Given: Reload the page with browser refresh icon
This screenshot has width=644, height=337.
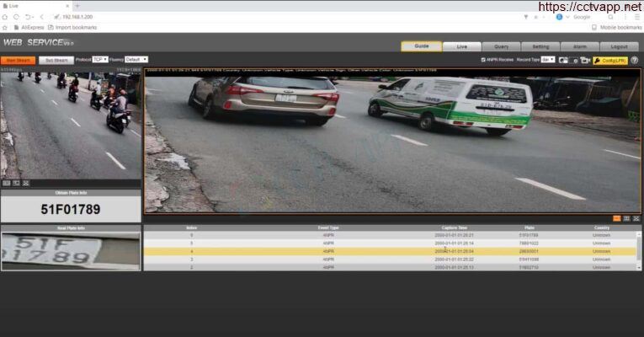Looking at the screenshot, I should (16, 17).
